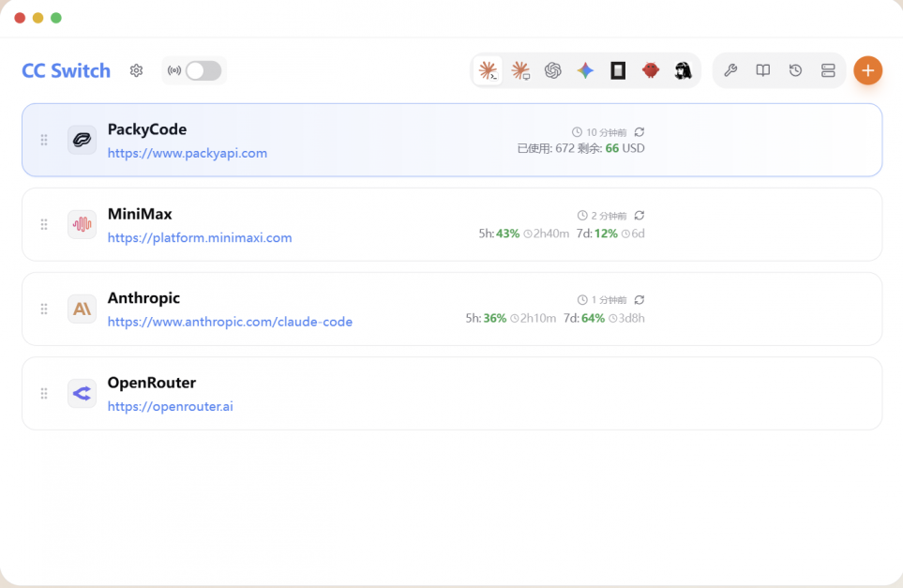Viewport: 903px width, 588px height.
Task: Select the Anthropic provider name
Action: [143, 298]
